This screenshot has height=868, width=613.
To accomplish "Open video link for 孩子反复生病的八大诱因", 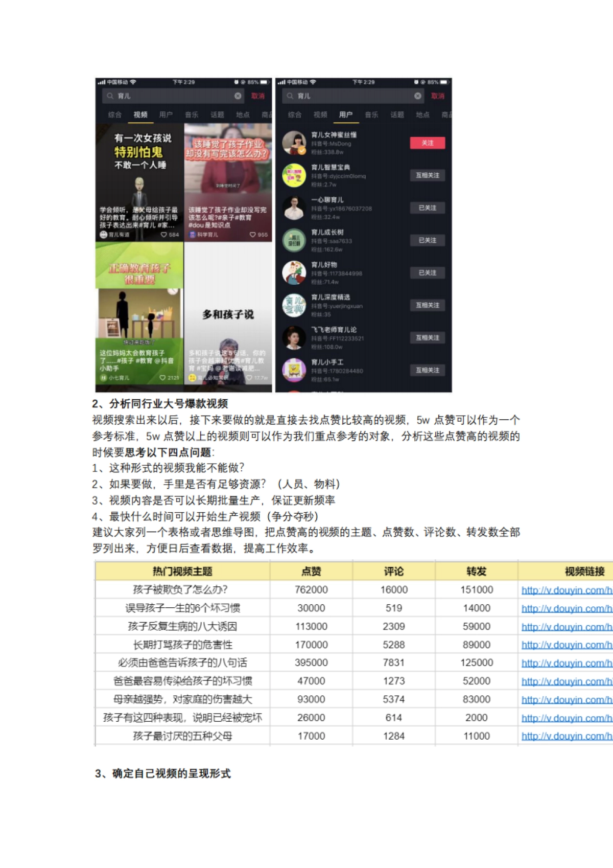I will (x=567, y=627).
